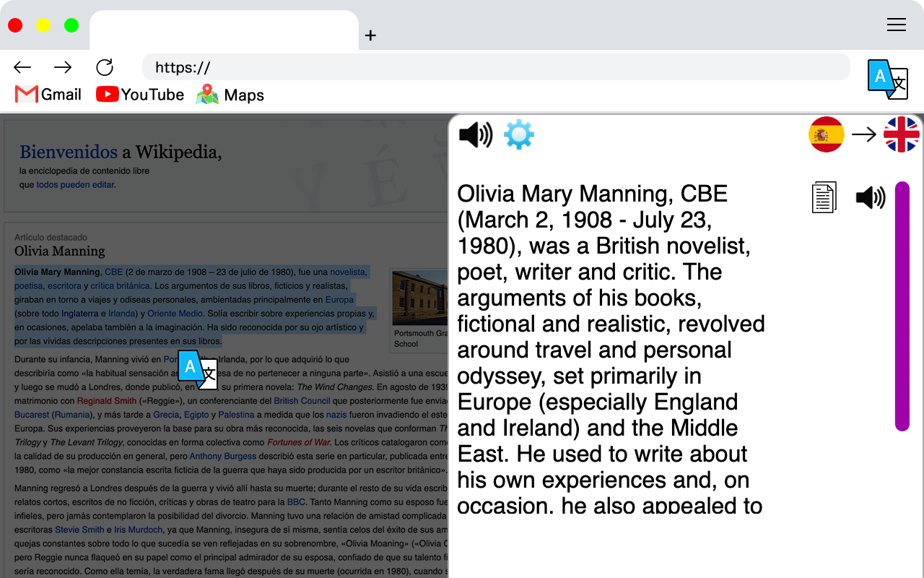Copy the translation with the document icon
The image size is (924, 578).
pyautogui.click(x=824, y=197)
